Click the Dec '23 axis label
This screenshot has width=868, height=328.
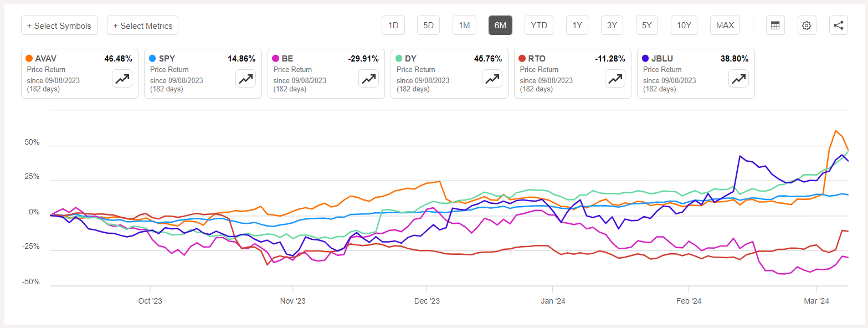point(427,301)
